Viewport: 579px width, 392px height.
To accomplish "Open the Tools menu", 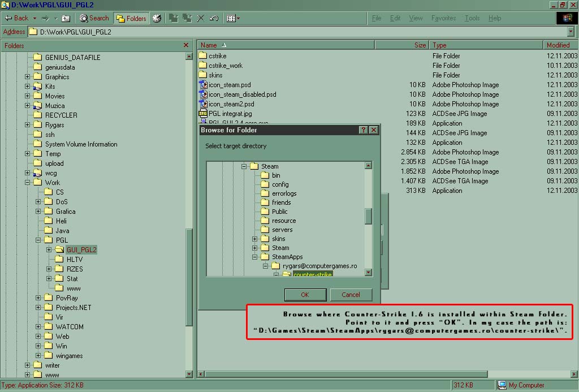I will pyautogui.click(x=472, y=18).
